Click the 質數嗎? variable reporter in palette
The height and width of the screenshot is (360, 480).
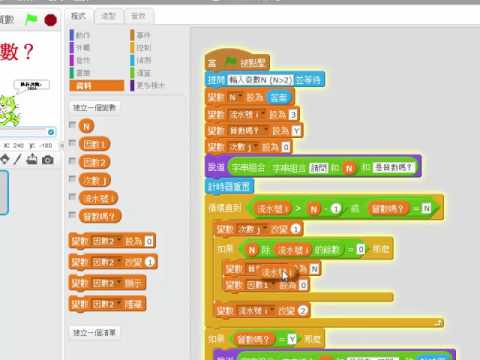100,217
